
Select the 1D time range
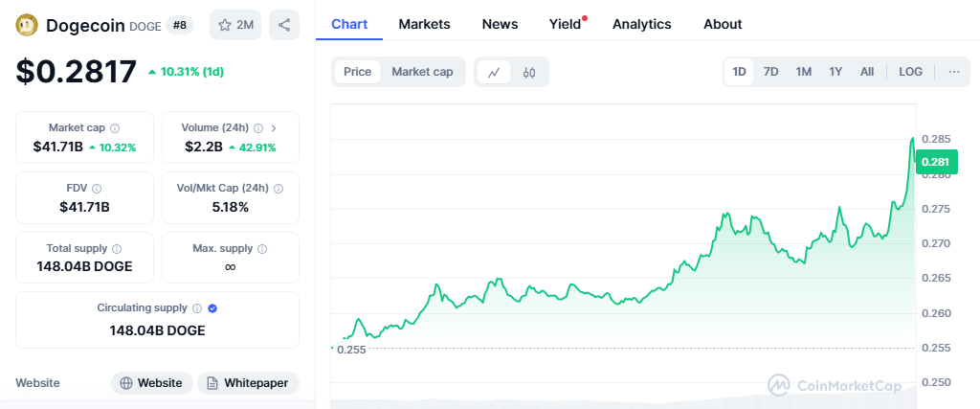[x=740, y=72]
